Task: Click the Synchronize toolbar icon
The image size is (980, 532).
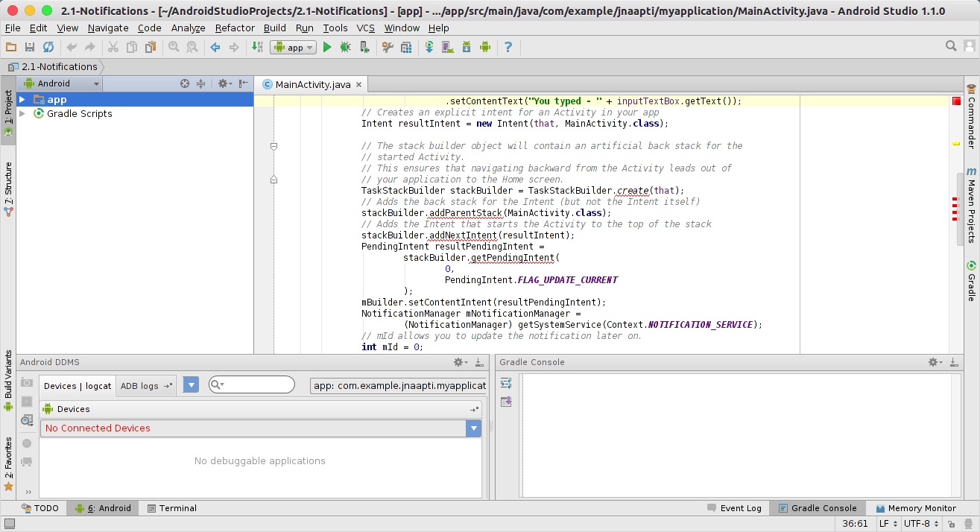Action: (x=48, y=47)
